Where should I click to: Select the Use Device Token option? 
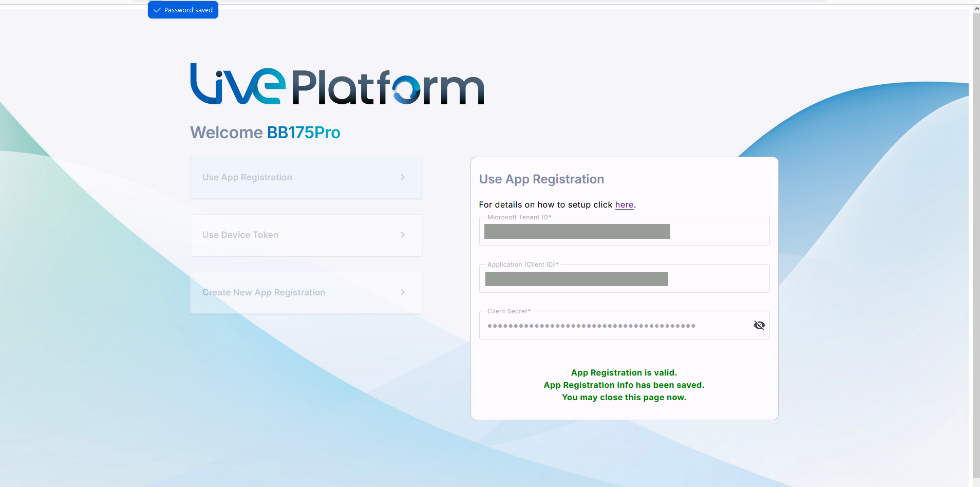[x=306, y=235]
